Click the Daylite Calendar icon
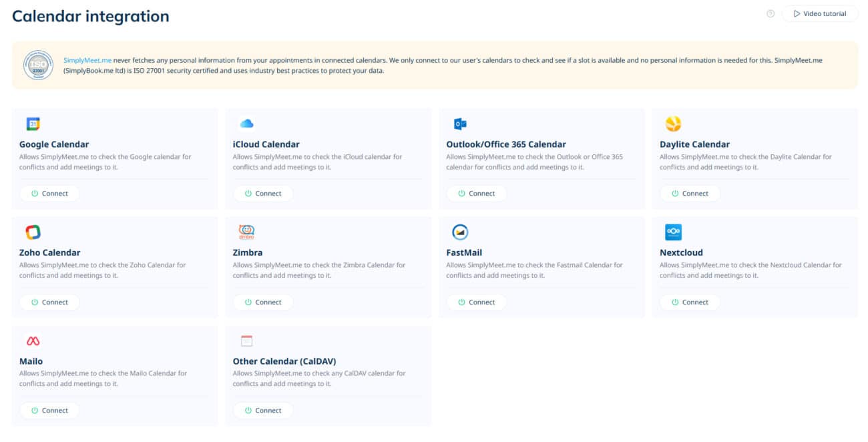The image size is (868, 442). (x=673, y=124)
